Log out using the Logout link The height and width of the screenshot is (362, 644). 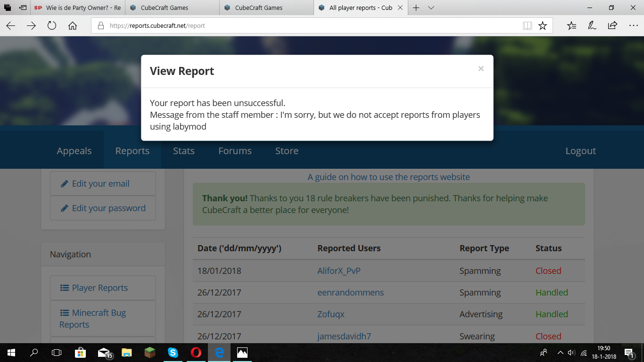581,151
